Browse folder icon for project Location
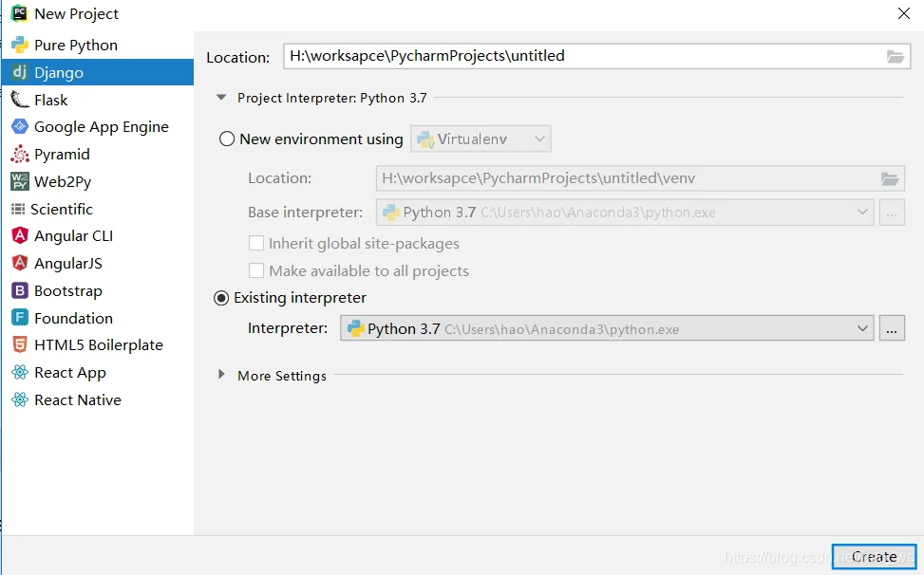This screenshot has width=924, height=575. 896,57
